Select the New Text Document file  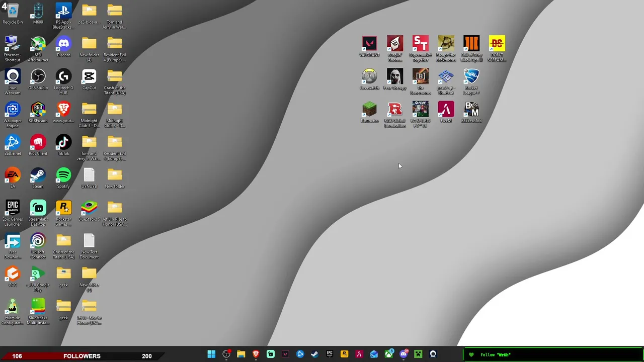[x=89, y=246]
